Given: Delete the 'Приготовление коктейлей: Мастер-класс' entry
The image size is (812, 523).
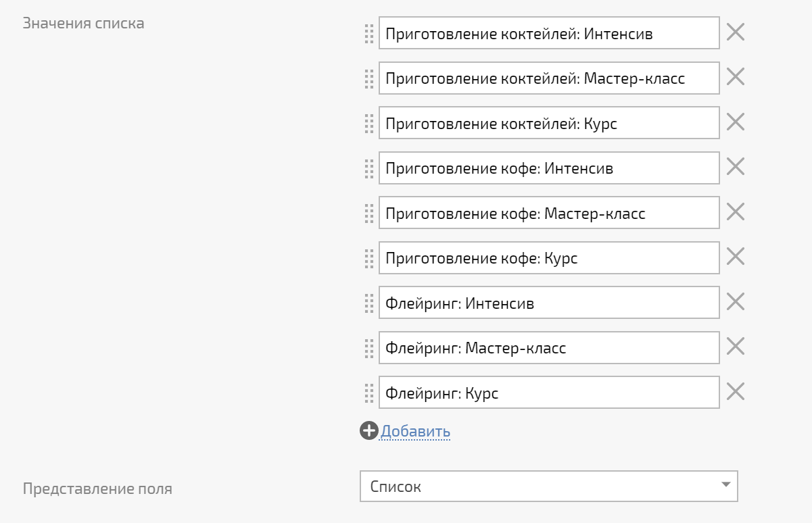Looking at the screenshot, I should 735,77.
